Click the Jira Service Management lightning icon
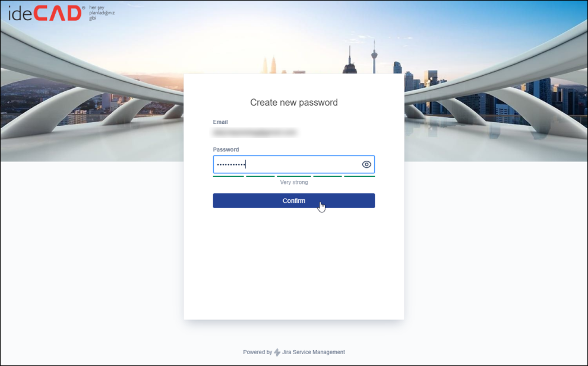Image resolution: width=588 pixels, height=366 pixels. [x=277, y=352]
